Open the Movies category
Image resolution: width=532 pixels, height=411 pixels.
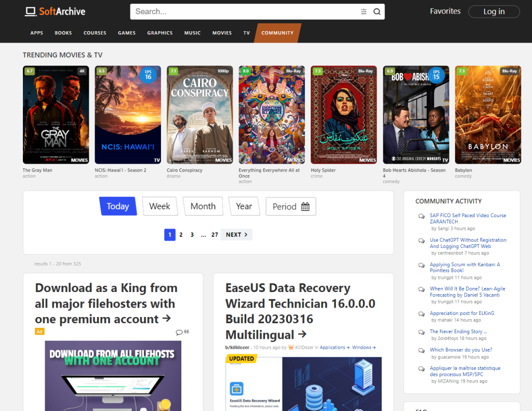click(x=222, y=33)
